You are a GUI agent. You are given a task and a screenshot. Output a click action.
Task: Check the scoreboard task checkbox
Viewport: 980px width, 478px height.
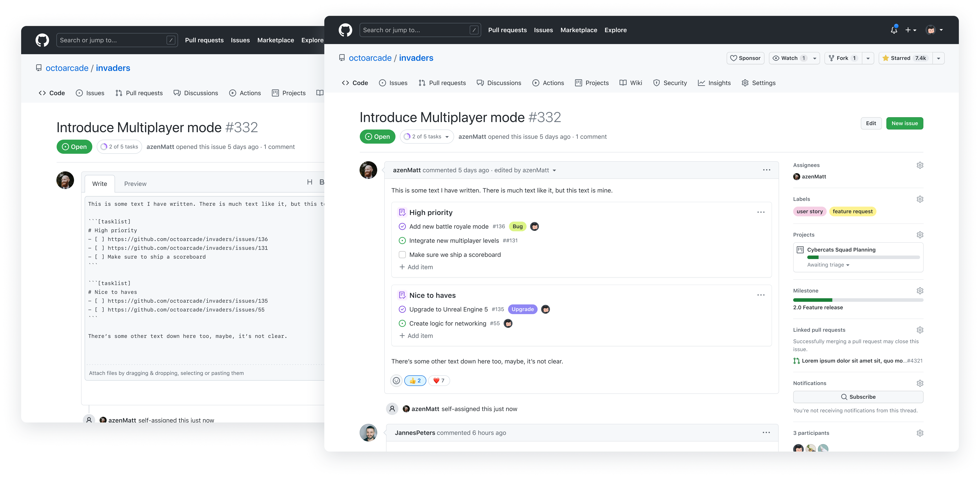point(402,255)
